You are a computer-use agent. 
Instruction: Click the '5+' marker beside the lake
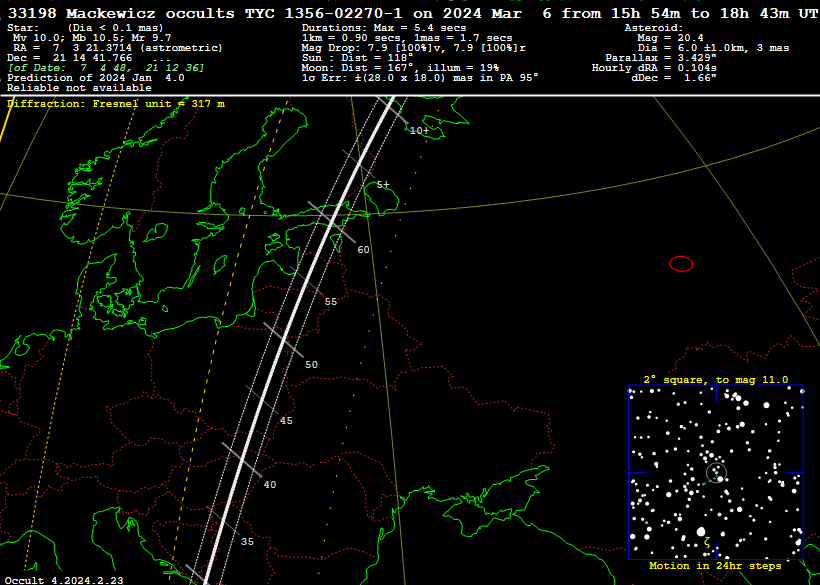click(x=383, y=185)
